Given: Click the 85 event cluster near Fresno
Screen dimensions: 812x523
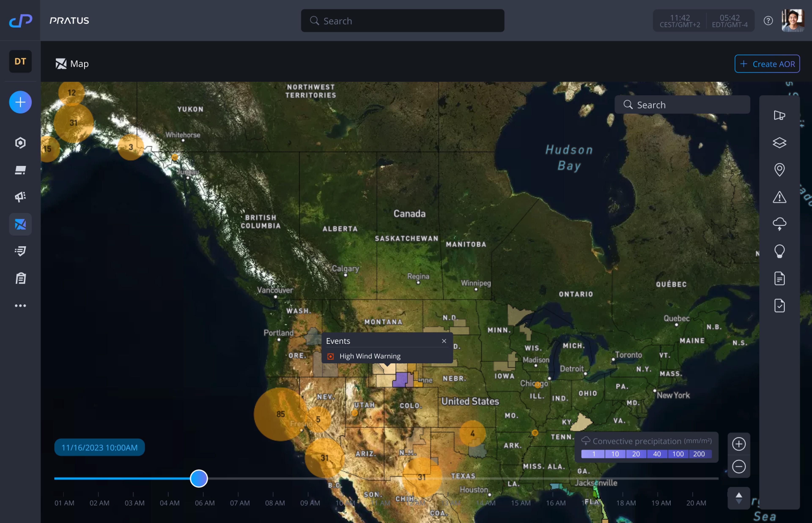Looking at the screenshot, I should [x=281, y=414].
